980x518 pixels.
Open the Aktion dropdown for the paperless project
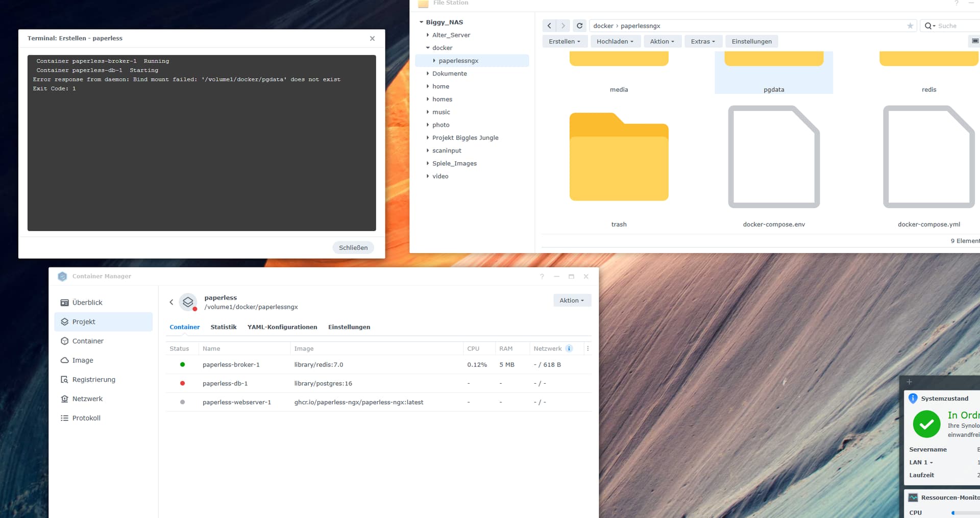[572, 301]
